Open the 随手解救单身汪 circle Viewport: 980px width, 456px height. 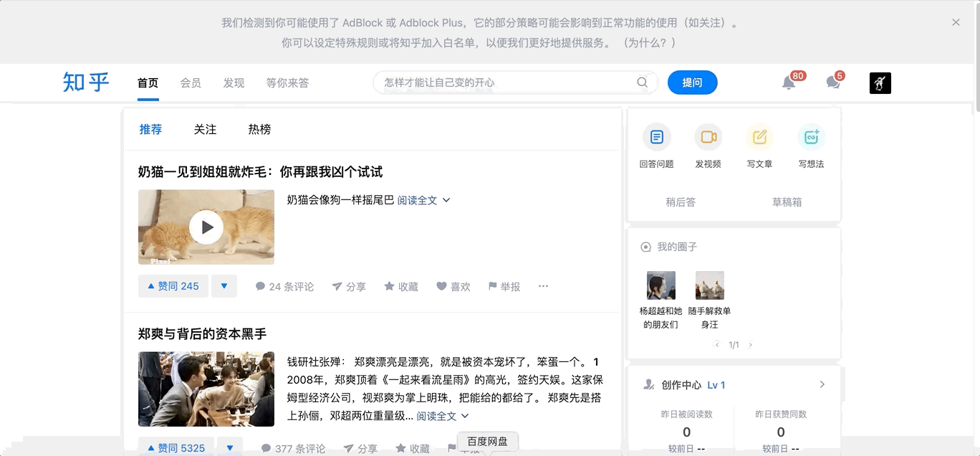[x=709, y=301]
